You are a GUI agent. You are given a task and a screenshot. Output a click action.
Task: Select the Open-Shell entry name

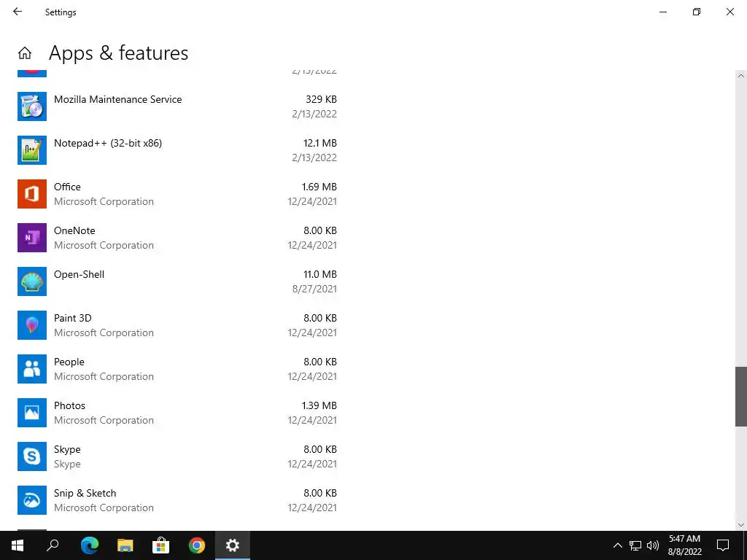tap(79, 275)
